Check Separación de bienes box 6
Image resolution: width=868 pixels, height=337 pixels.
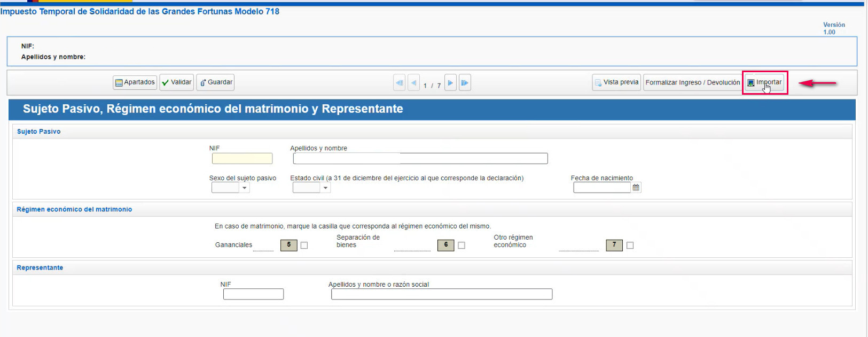click(x=462, y=245)
